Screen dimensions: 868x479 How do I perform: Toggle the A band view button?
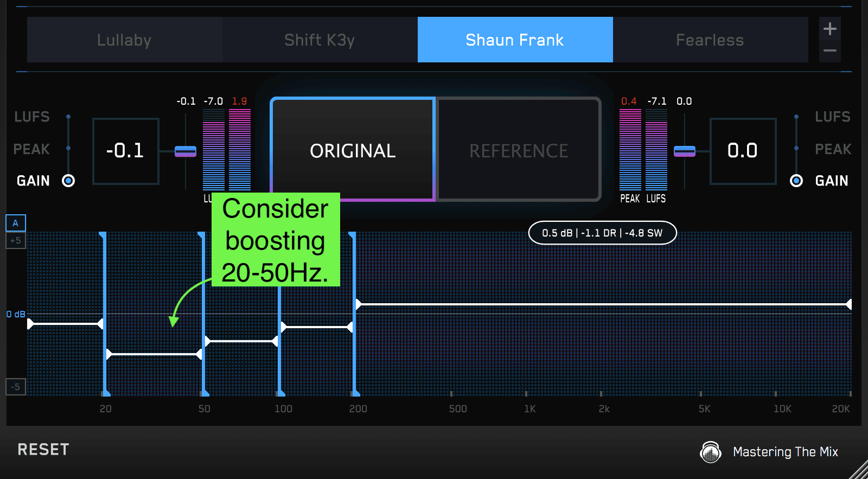[x=15, y=223]
